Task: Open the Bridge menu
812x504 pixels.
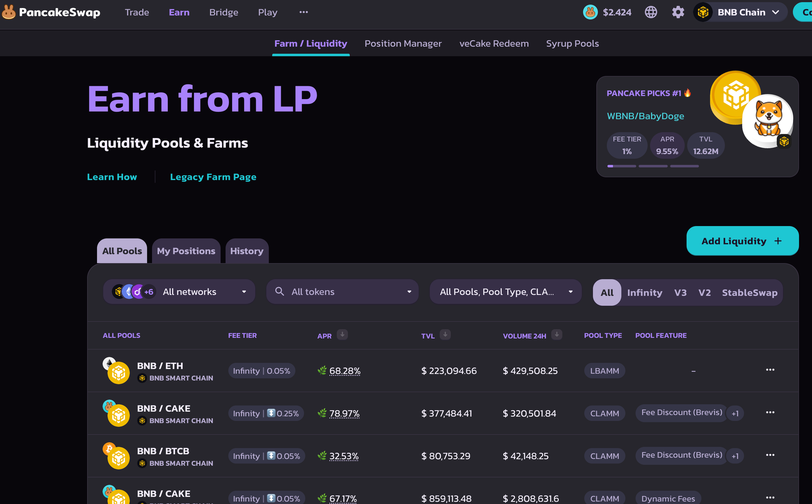Action: (224, 12)
